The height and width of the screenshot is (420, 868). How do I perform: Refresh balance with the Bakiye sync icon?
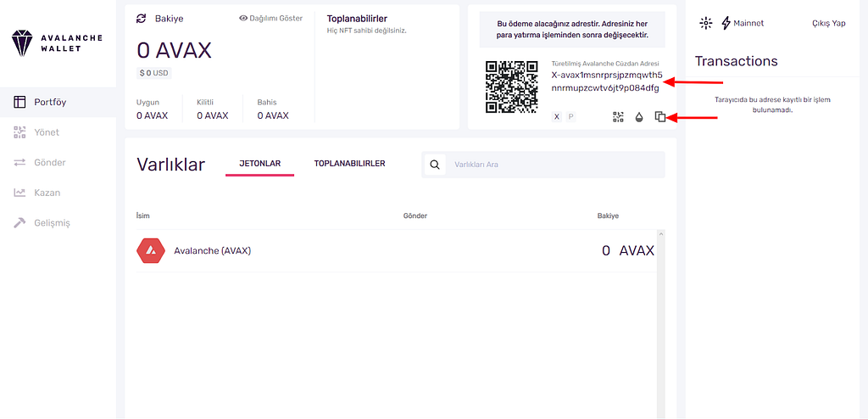[142, 19]
